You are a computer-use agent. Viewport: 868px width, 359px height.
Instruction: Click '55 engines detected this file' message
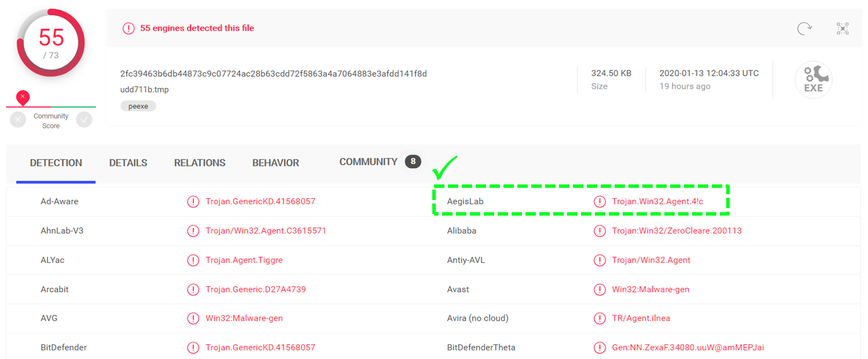197,28
